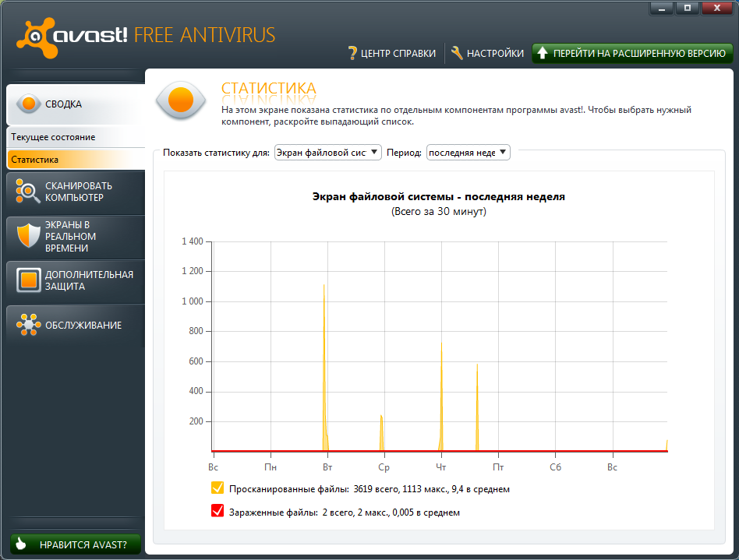Viewport: 739px width, 560px height.
Task: Click the help center question mark icon
Action: [x=352, y=53]
